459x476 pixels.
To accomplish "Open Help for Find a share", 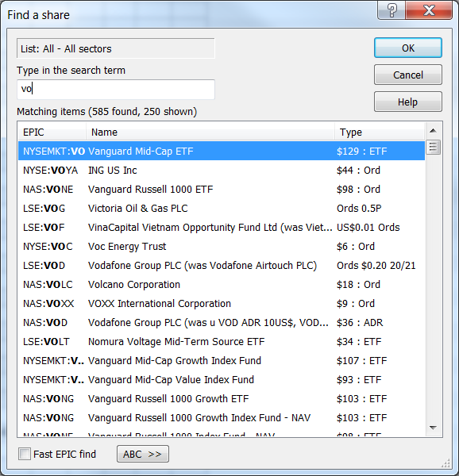I will tap(408, 102).
